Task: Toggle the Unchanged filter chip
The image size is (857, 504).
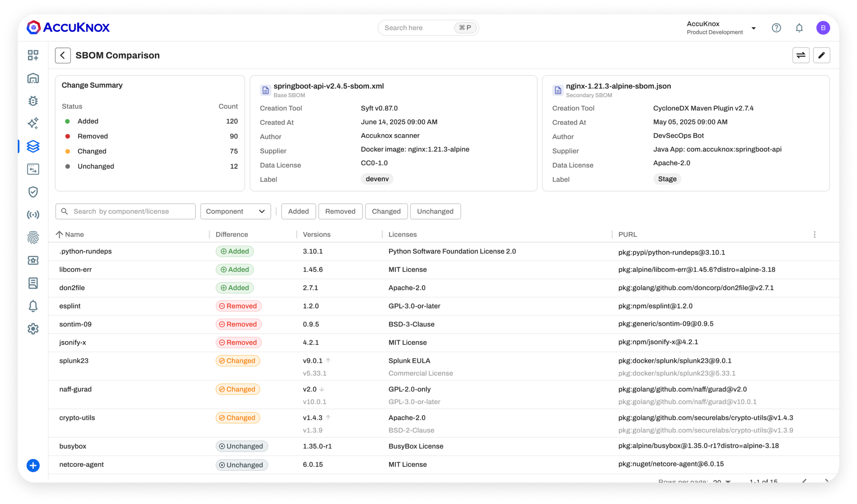Action: 435,211
